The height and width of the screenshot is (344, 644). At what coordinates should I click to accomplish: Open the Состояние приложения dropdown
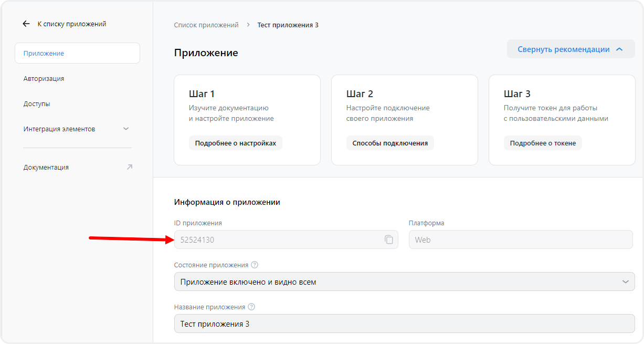pos(404,282)
